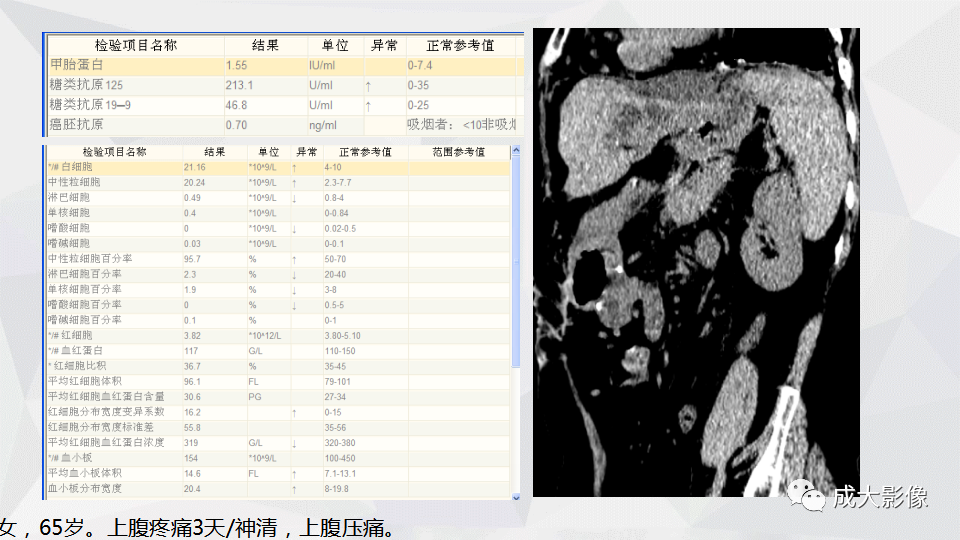Select the 红细胞比积 row label
Image resolution: width=960 pixels, height=540 pixels.
coord(77,366)
